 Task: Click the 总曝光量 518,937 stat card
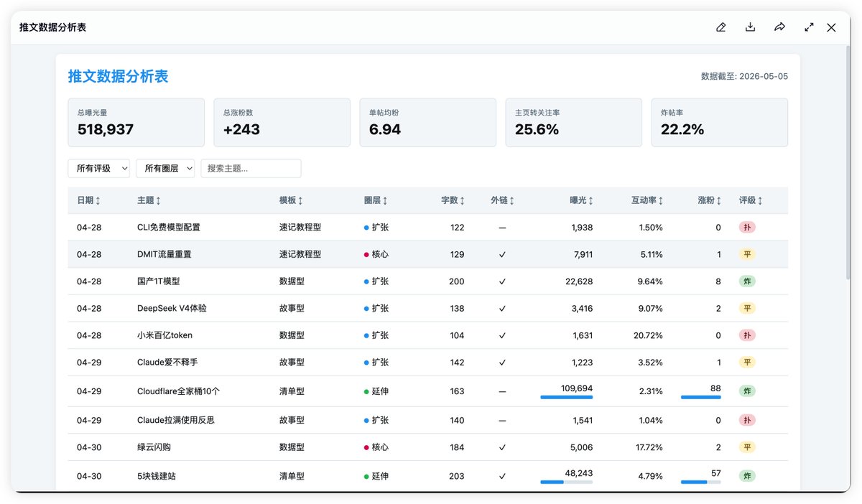click(136, 123)
